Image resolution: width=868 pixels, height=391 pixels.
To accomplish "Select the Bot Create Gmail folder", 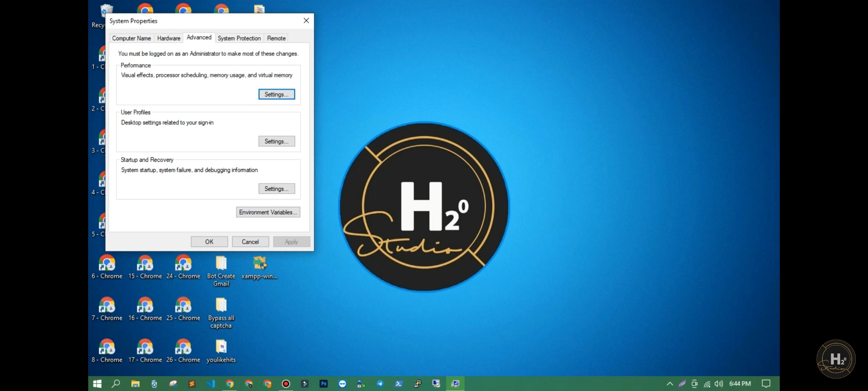I will click(221, 271).
